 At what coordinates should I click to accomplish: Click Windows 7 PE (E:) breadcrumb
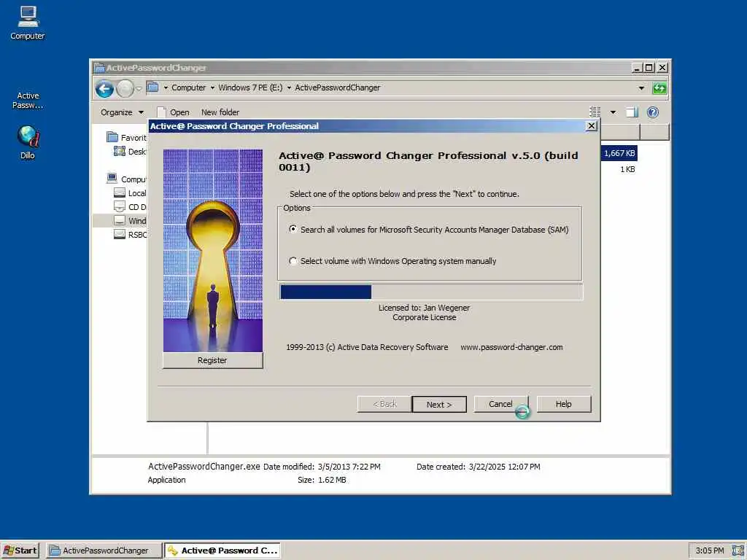coord(250,87)
